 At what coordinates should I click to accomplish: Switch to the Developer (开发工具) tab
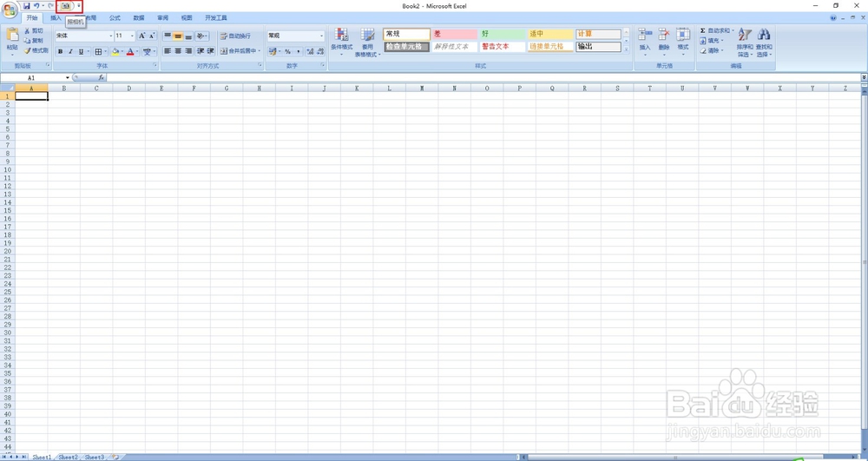[x=216, y=17]
